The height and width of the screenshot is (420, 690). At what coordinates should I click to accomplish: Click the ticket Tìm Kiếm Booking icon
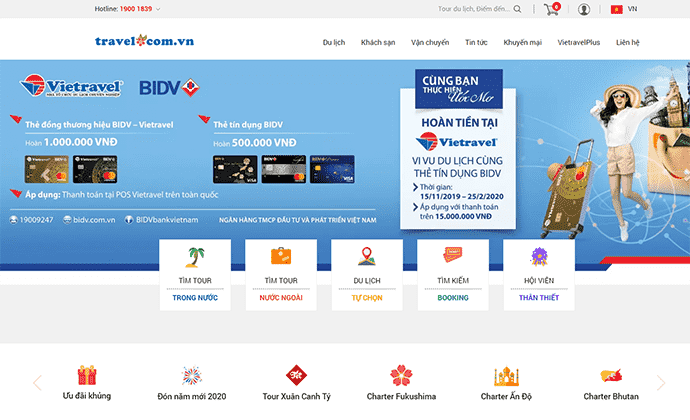pyautogui.click(x=453, y=254)
